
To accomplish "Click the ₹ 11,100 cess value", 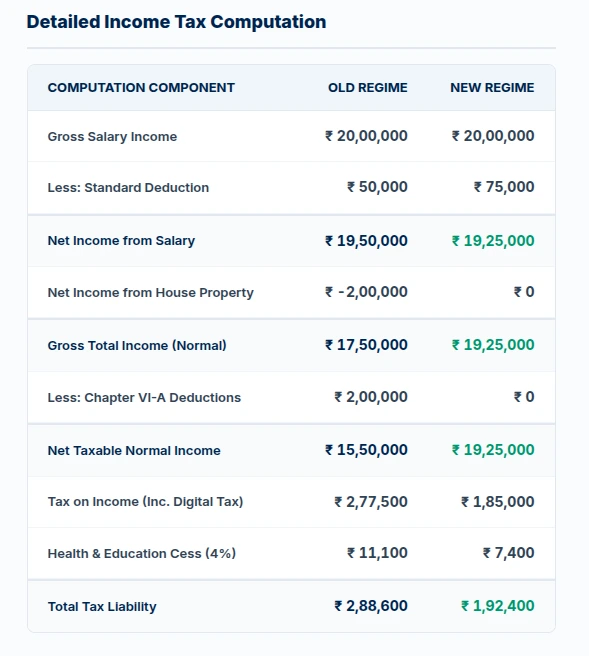I will (377, 553).
